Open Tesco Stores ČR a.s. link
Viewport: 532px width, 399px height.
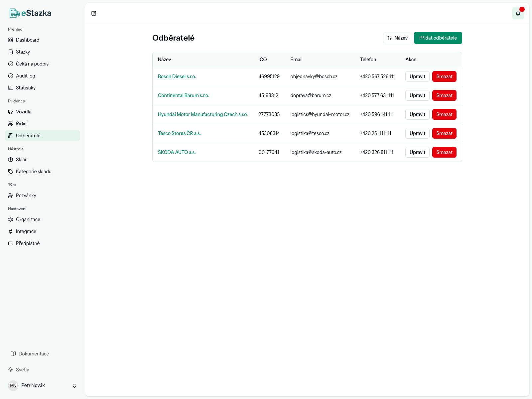[179, 133]
